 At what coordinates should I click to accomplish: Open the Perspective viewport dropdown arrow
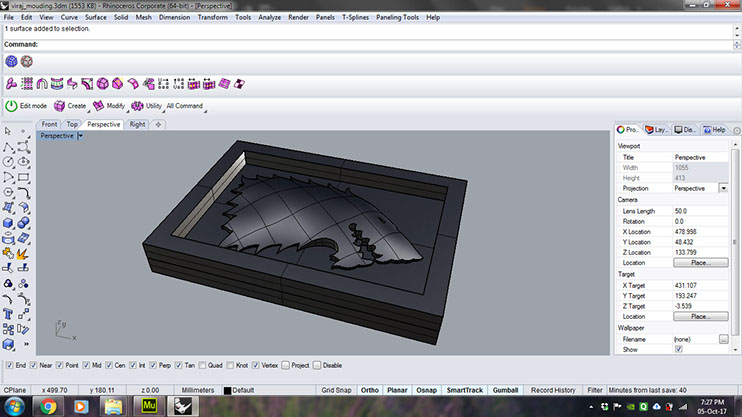[80, 136]
